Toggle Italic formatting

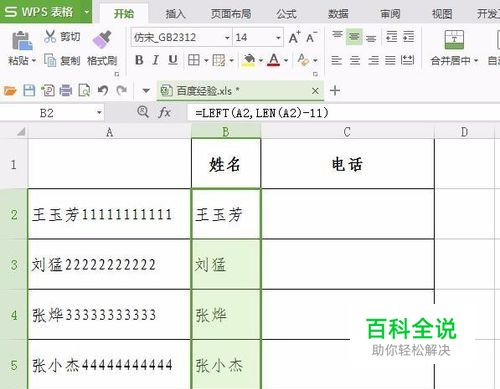(155, 60)
